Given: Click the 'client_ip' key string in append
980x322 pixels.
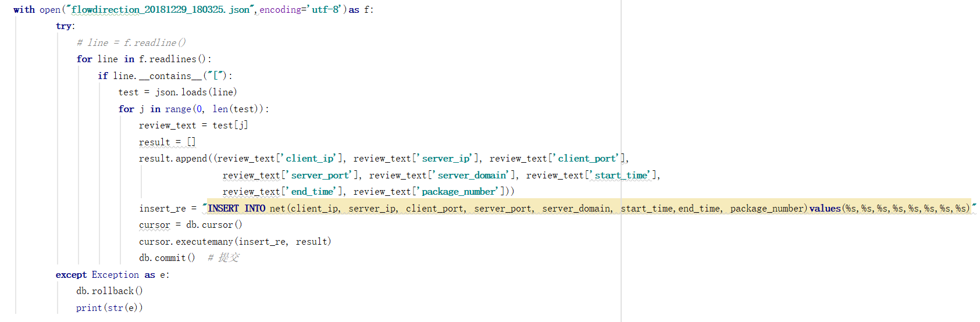Looking at the screenshot, I should pyautogui.click(x=310, y=159).
